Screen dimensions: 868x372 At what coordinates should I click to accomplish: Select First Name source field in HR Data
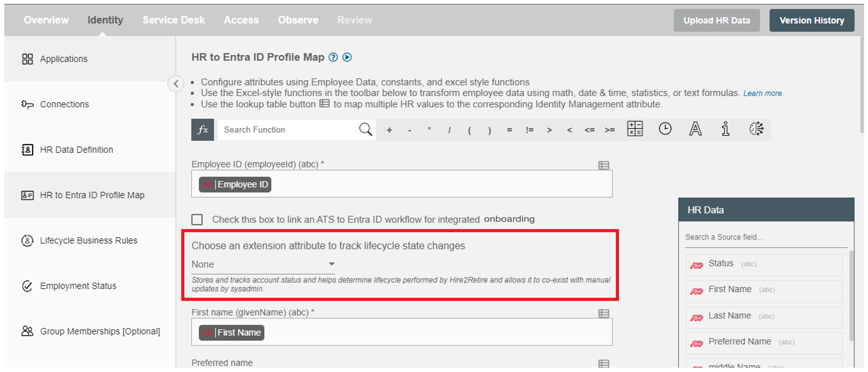tap(764, 291)
